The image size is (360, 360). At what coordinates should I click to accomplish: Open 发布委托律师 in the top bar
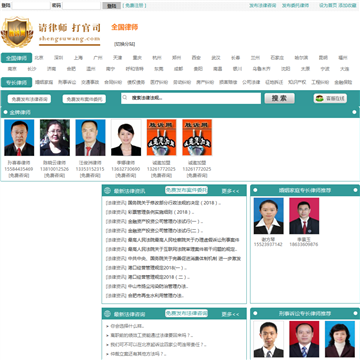coord(295,5)
